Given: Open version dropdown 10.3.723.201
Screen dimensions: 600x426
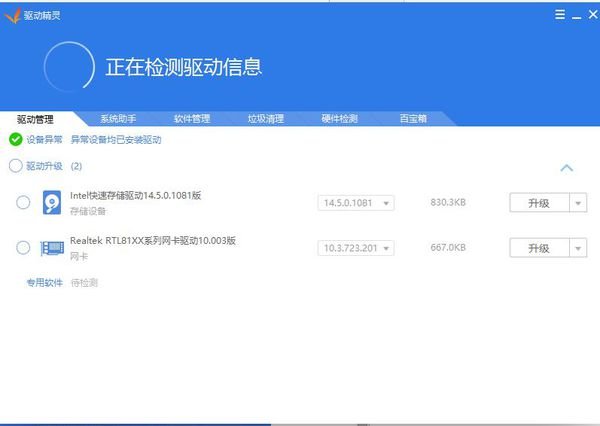Looking at the screenshot, I should click(356, 248).
